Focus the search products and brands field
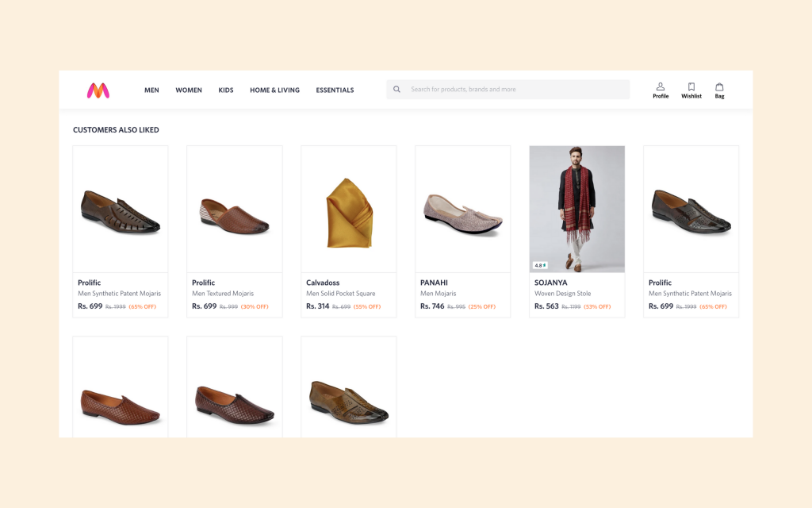 point(508,89)
